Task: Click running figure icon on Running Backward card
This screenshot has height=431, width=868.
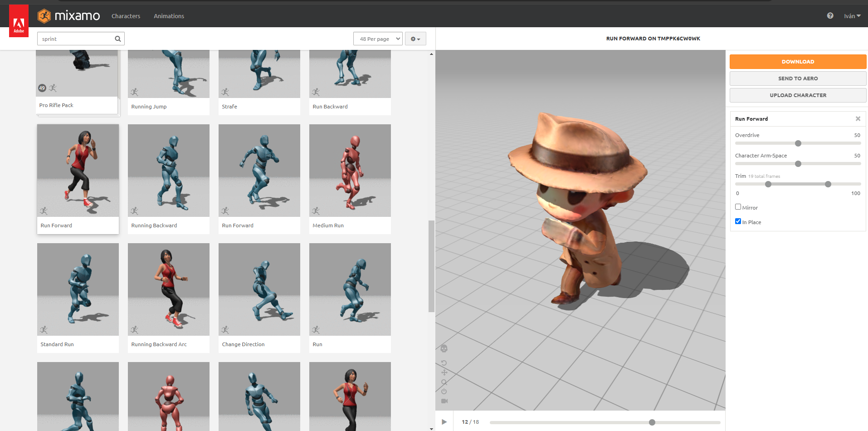Action: 134,211
